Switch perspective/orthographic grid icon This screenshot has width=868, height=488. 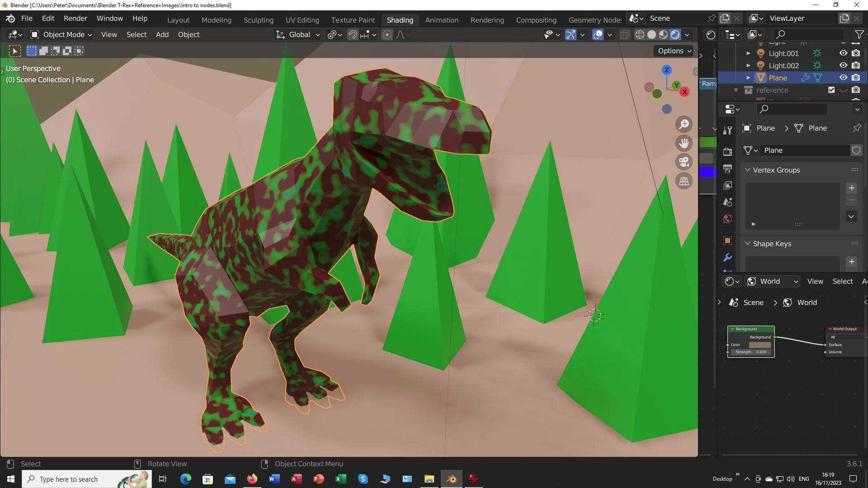tap(684, 181)
